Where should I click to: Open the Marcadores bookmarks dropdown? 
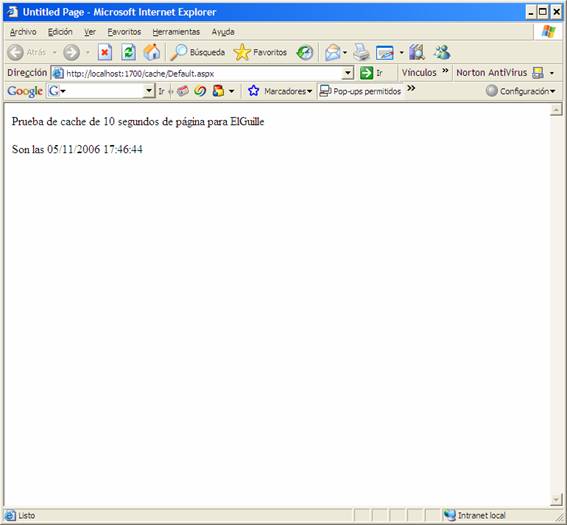280,91
